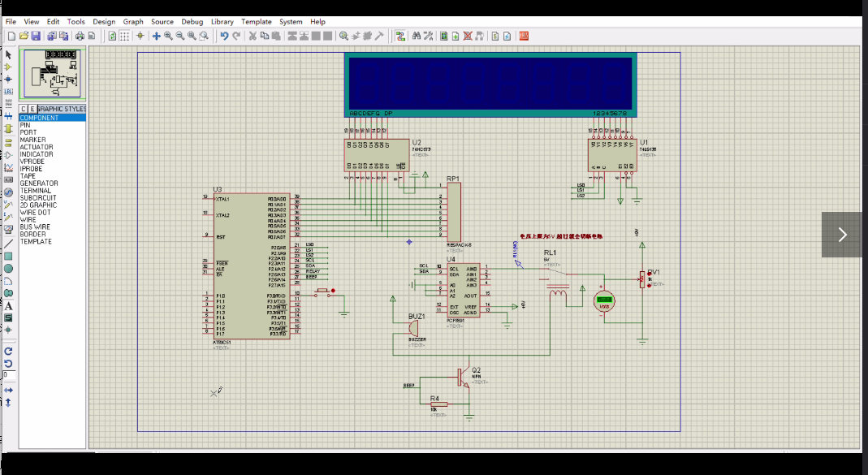Select the 2D line drawing tool
Screen dimensions: 868x475
pos(8,244)
